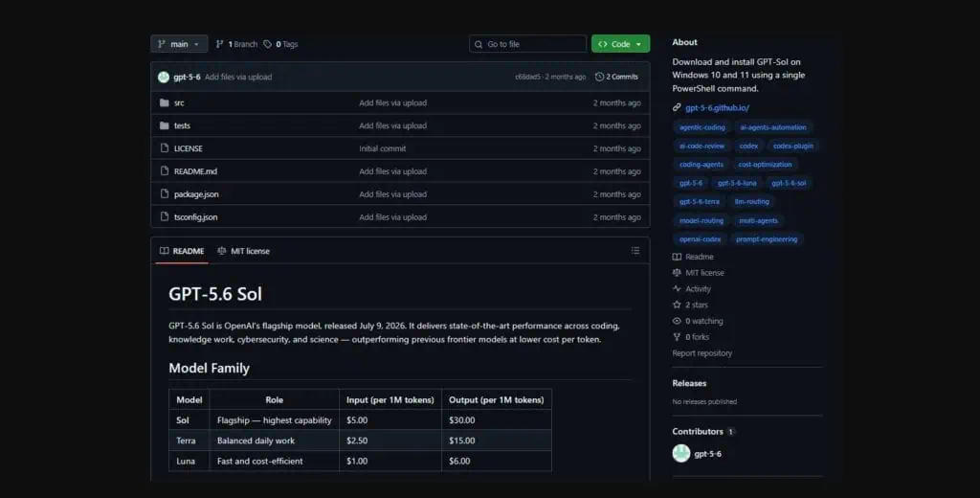Click the agentic-coding topic tag
Screen dimensions: 980x498
[x=702, y=127]
